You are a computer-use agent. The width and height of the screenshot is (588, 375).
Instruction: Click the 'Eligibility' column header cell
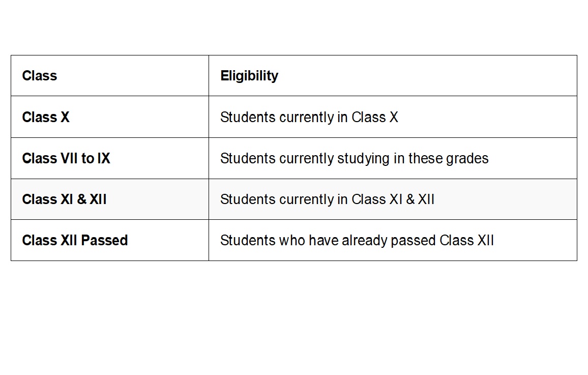click(x=393, y=76)
